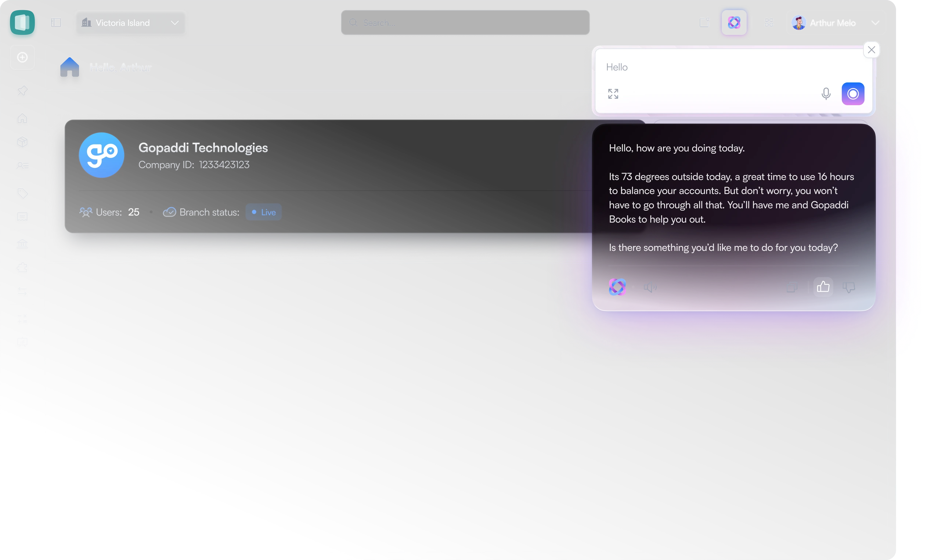Click the Gopaddi Technologies company name
927x560 pixels.
point(203,148)
